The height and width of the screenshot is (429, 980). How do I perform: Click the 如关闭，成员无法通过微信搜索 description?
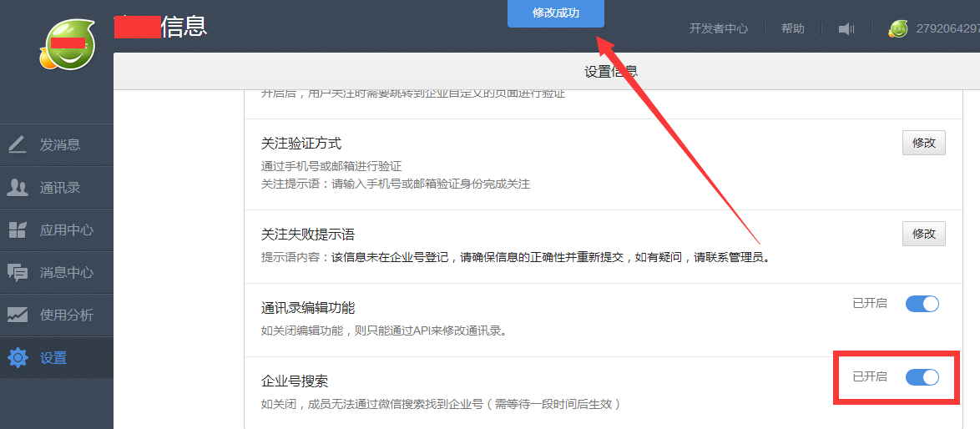click(441, 404)
